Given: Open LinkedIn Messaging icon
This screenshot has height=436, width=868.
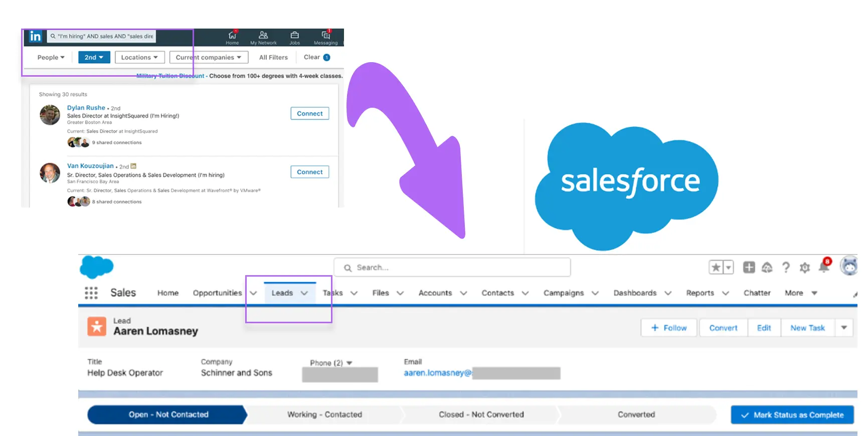Looking at the screenshot, I should (x=326, y=38).
